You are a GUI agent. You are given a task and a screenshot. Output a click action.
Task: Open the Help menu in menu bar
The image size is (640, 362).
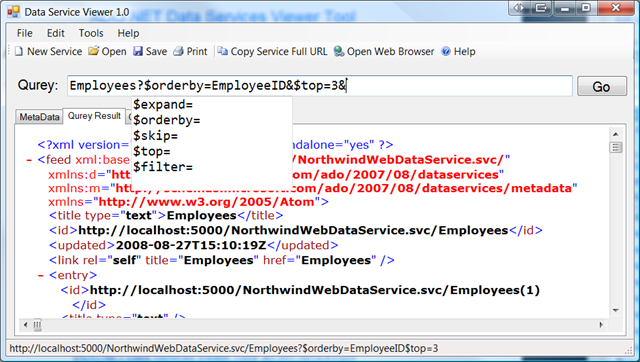pyautogui.click(x=128, y=33)
